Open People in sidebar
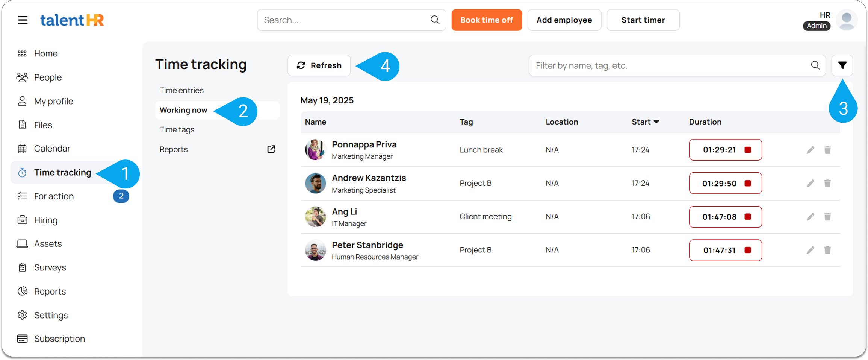This screenshot has width=868, height=360. [x=48, y=77]
